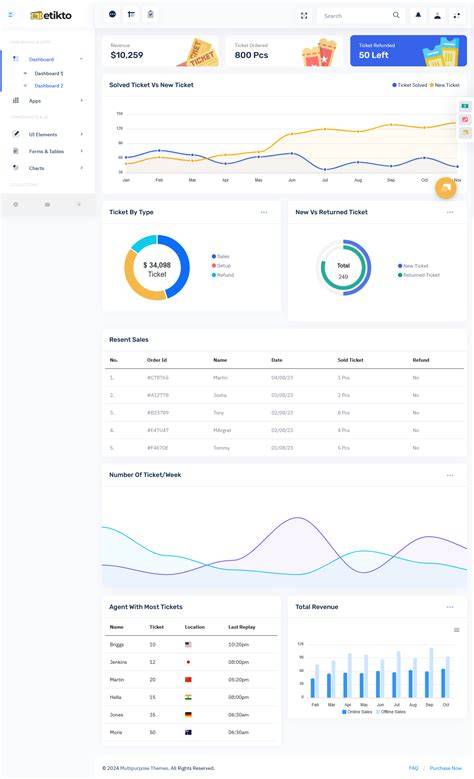Click the clipboard icon in header

151,14
